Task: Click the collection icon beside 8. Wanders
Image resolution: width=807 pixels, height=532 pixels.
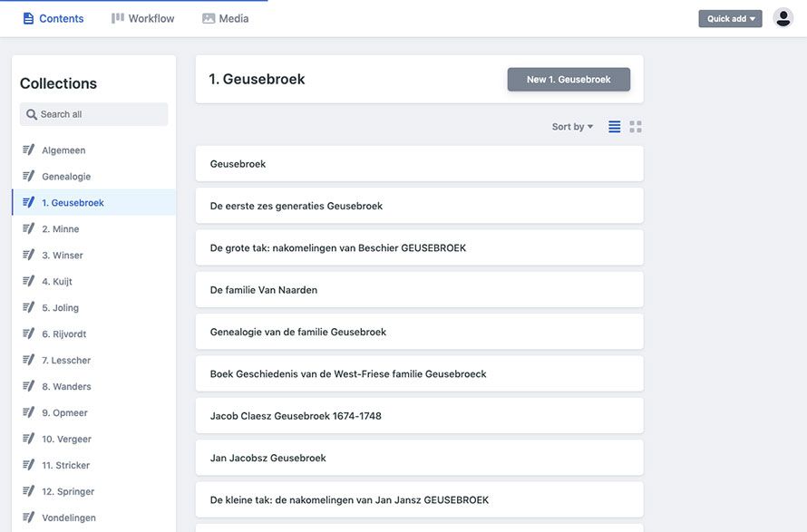Action: 28,386
